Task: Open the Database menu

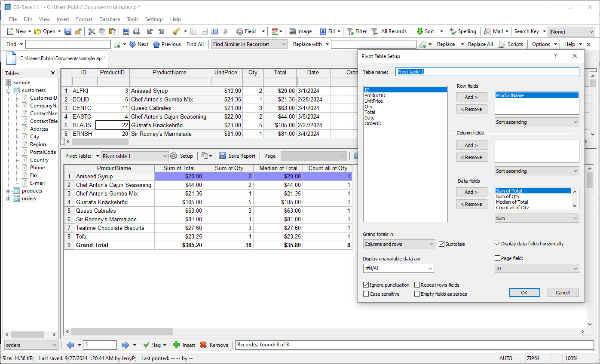Action: pos(110,19)
